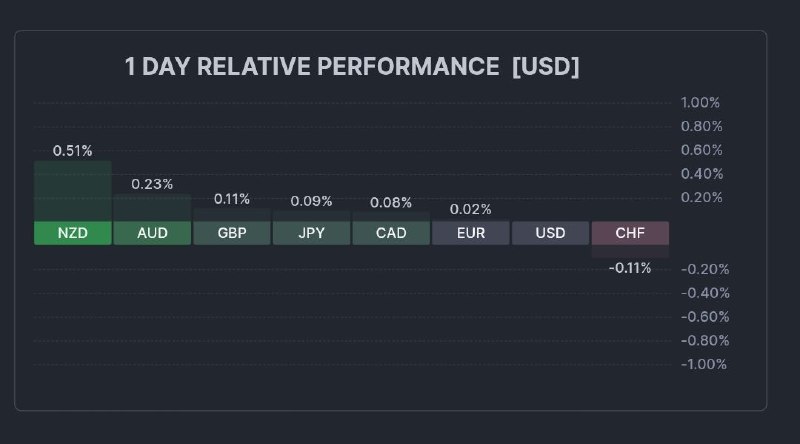Select the AUD currency label
Screen dimensions: 800x444
coord(152,233)
